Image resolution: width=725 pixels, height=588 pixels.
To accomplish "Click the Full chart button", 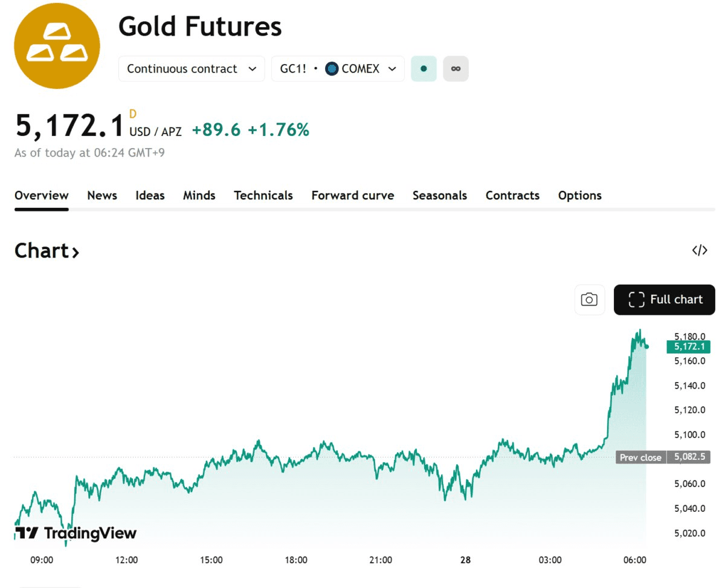I will [665, 300].
